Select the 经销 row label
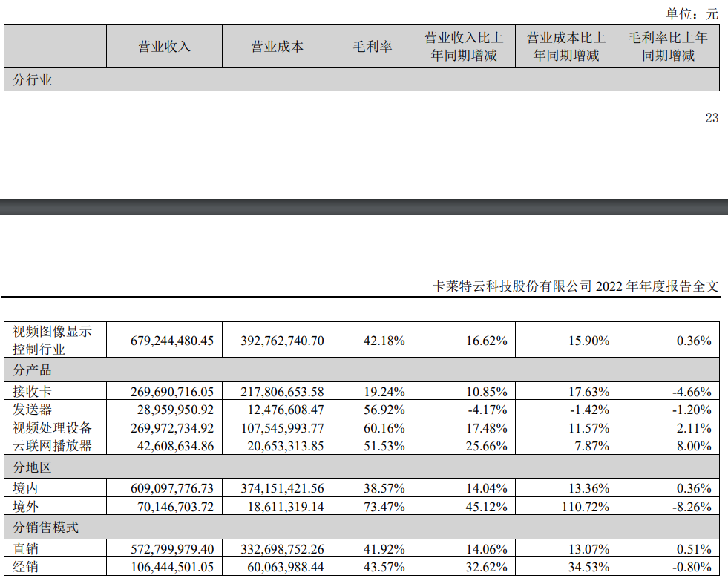This screenshot has height=578, width=728. 25,566
